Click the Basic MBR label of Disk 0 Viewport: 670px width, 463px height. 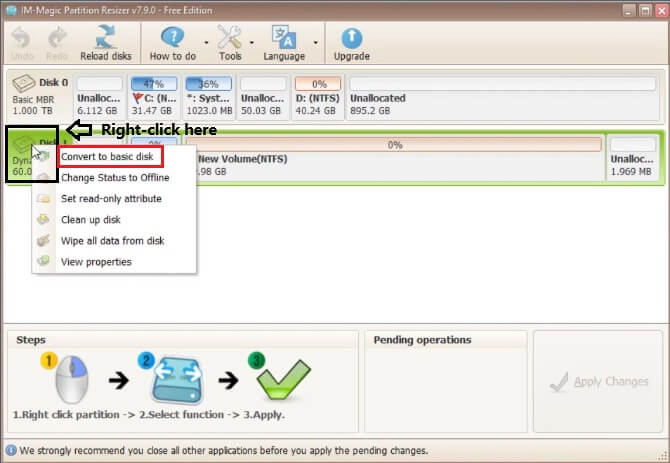click(33, 100)
